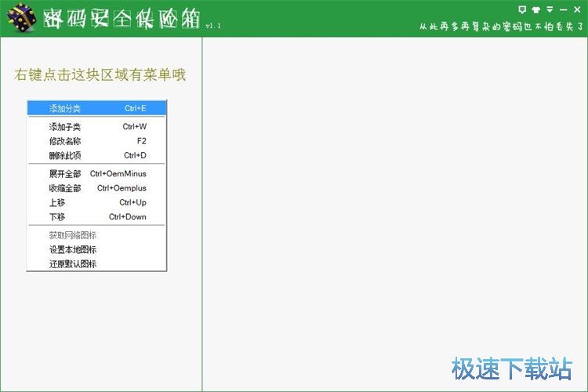Click the slogan 从此再多再复杂的密码也不怕丢失了
The height and width of the screenshot is (392, 588).
[x=501, y=26]
